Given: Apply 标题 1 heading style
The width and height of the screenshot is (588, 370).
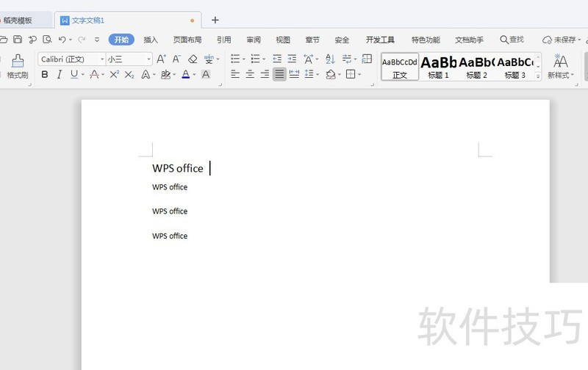Looking at the screenshot, I should click(438, 67).
